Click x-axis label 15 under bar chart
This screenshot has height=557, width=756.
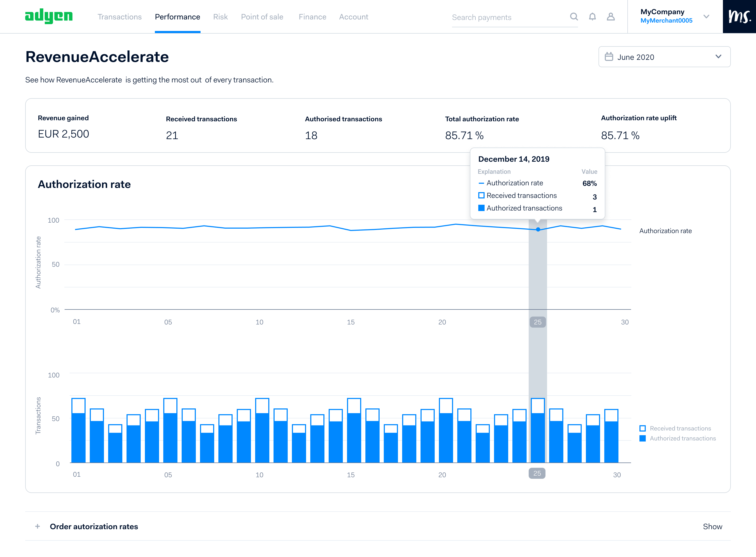pyautogui.click(x=351, y=475)
